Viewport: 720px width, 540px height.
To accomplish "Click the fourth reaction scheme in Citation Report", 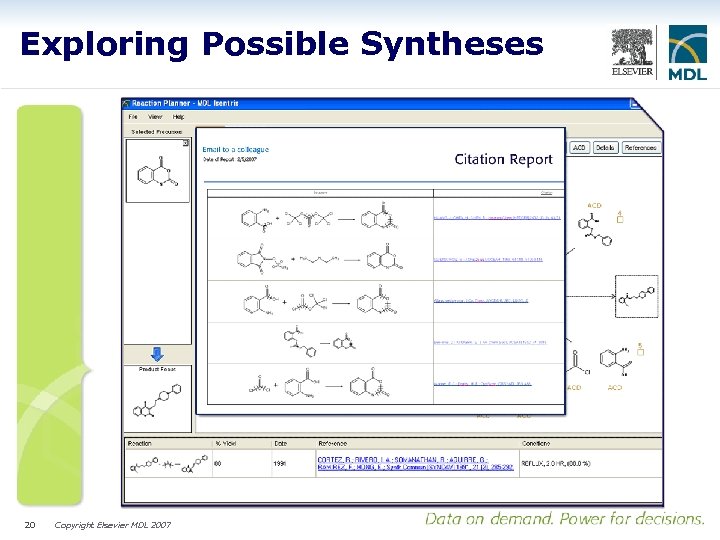I will (320, 343).
